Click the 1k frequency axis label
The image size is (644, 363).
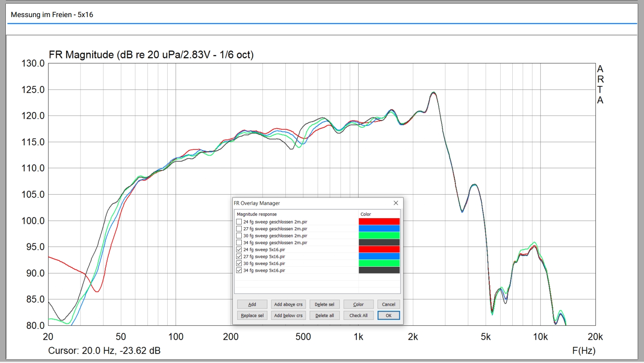click(x=358, y=337)
